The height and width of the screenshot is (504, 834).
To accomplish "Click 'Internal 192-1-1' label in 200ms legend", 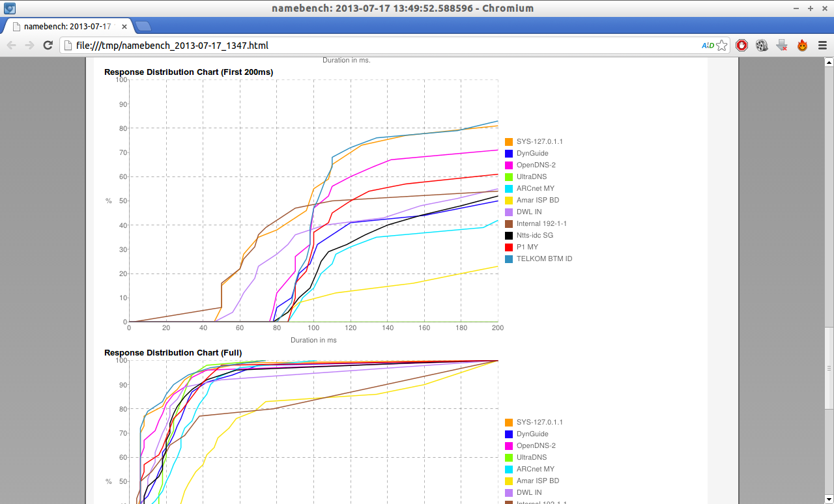I will click(x=541, y=223).
